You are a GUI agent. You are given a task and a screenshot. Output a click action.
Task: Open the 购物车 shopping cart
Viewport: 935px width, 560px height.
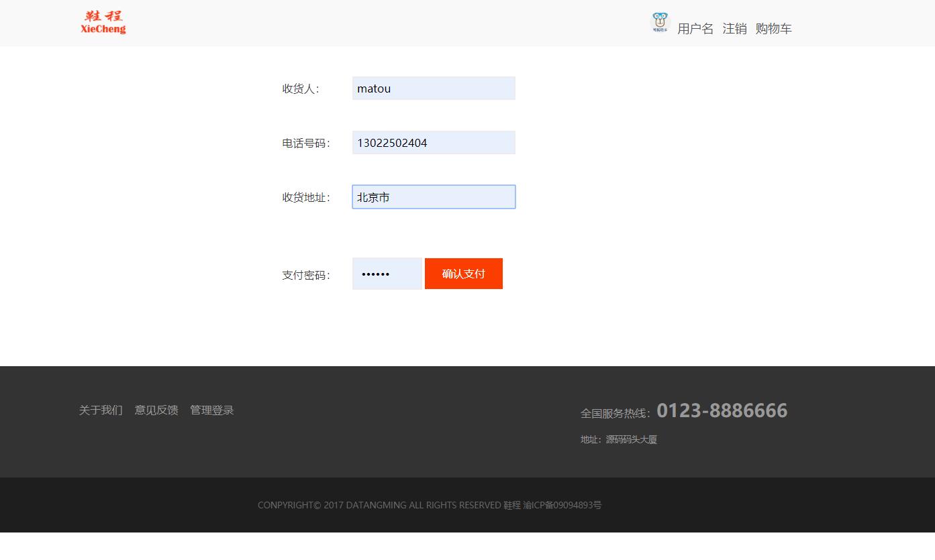pos(773,29)
